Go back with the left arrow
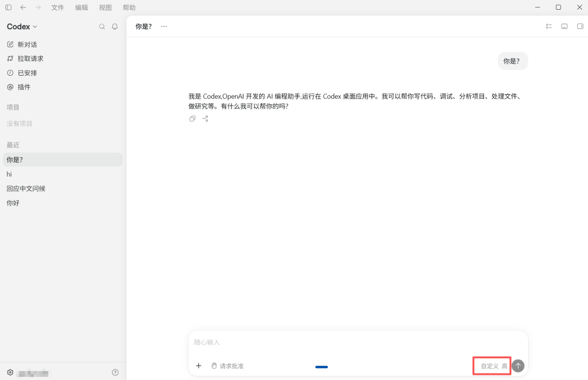 tap(23, 8)
